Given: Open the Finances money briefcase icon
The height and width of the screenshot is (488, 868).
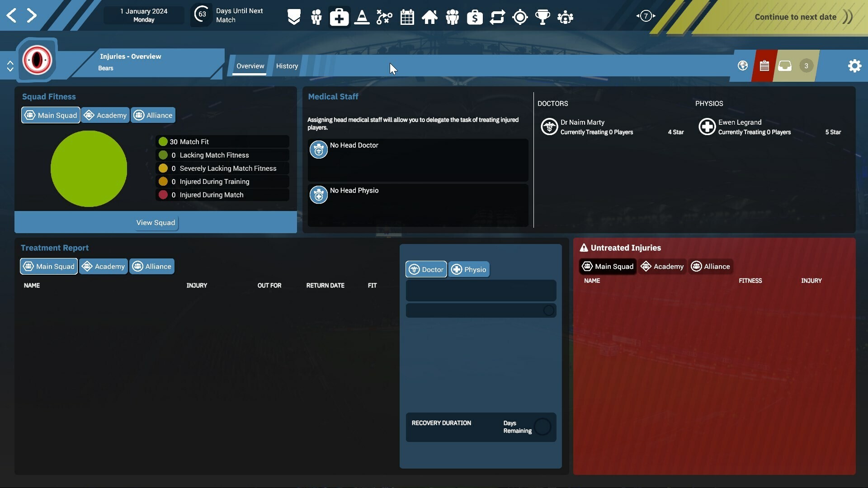Looking at the screenshot, I should (475, 17).
